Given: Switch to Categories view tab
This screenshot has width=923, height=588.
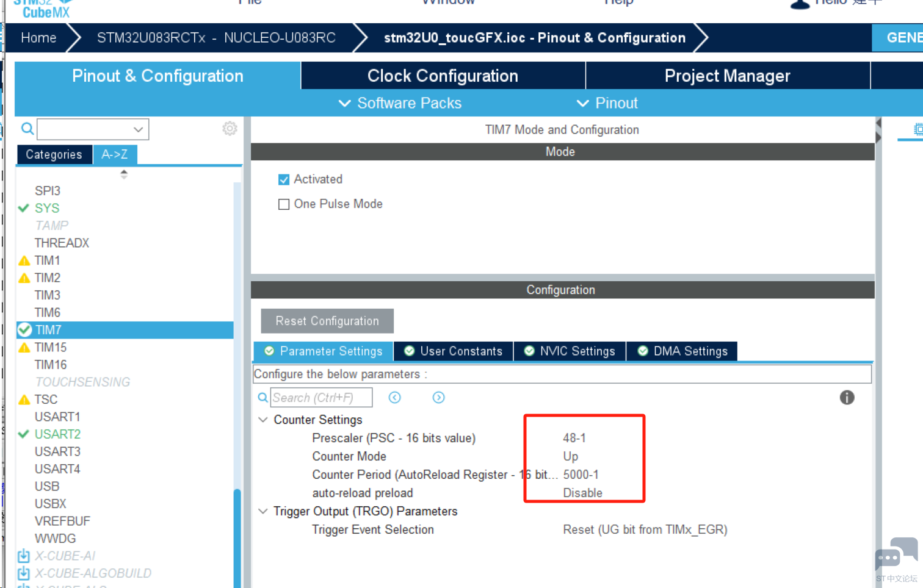Looking at the screenshot, I should pyautogui.click(x=54, y=154).
